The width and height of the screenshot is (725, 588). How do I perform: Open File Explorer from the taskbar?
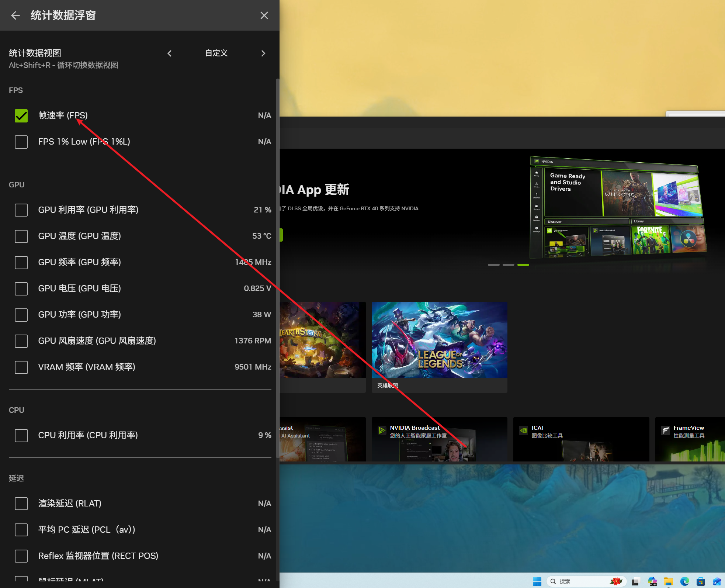click(668, 581)
